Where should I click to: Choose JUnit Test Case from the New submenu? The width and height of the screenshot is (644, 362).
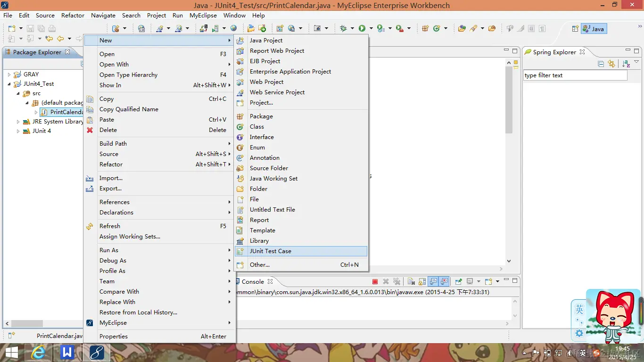click(301, 251)
